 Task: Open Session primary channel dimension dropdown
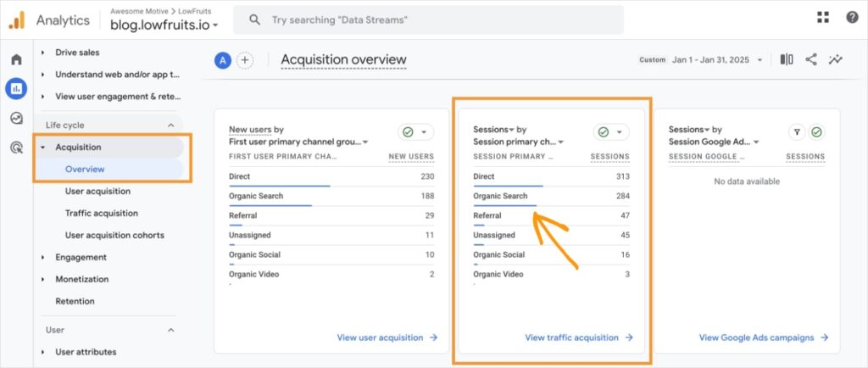(518, 142)
